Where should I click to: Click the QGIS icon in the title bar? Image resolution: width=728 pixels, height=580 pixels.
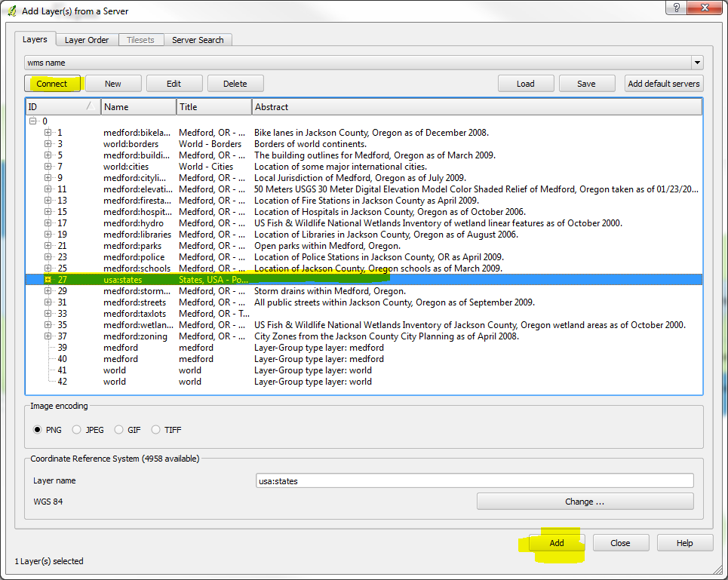11,11
